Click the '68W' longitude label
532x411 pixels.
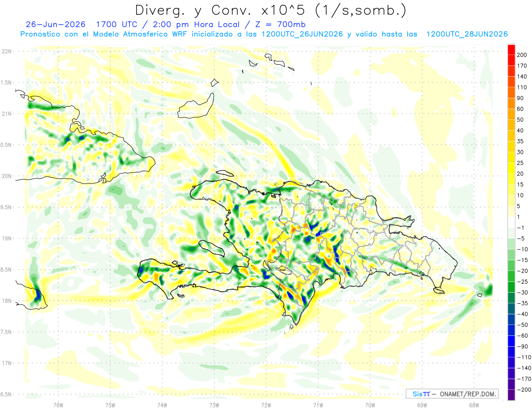[473, 404]
